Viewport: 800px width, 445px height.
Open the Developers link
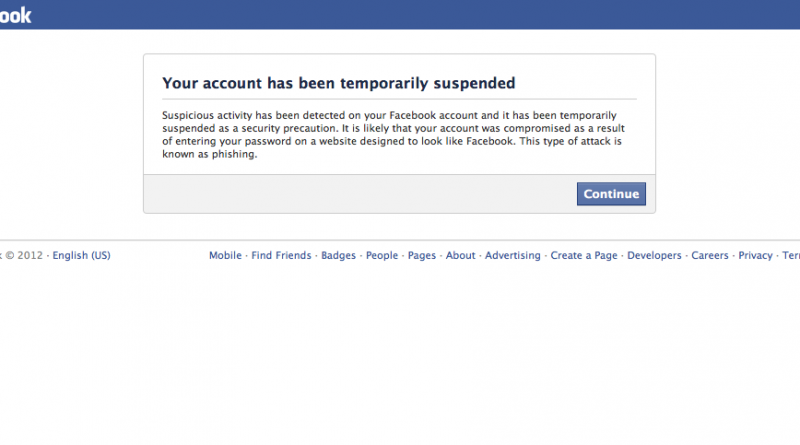click(x=654, y=256)
